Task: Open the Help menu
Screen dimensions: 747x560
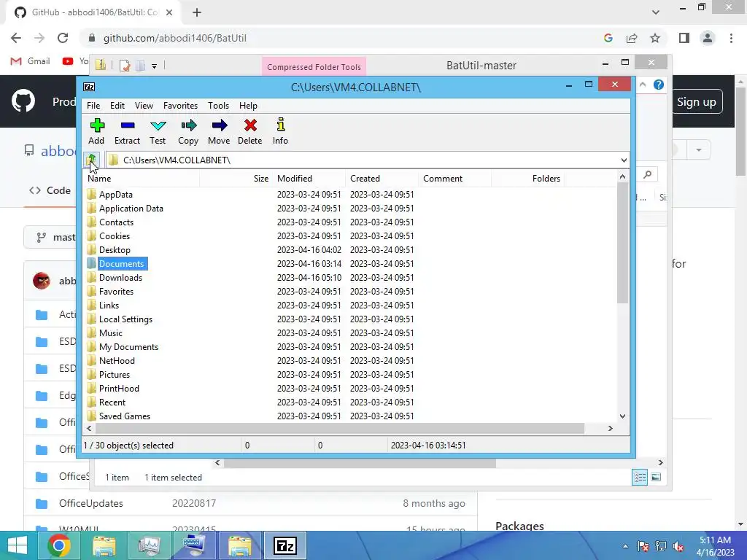Action: (x=248, y=106)
